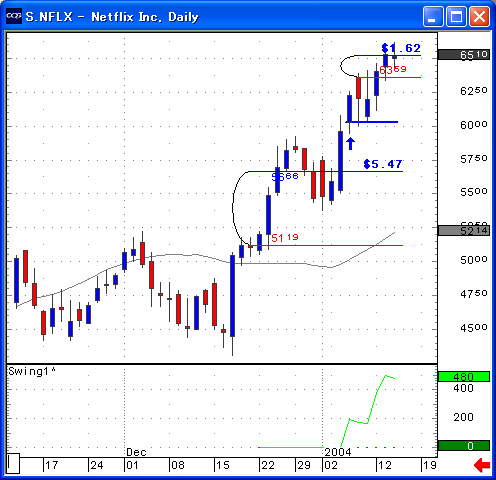Click the '200' Swing1 scale label
This screenshot has height=480, width=496.
click(463, 417)
